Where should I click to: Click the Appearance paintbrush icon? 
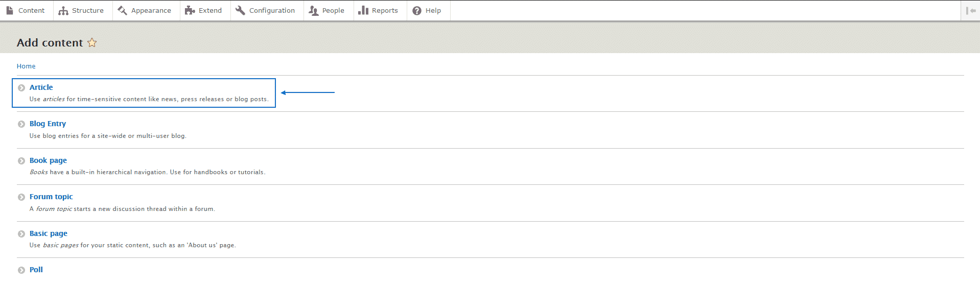[122, 10]
